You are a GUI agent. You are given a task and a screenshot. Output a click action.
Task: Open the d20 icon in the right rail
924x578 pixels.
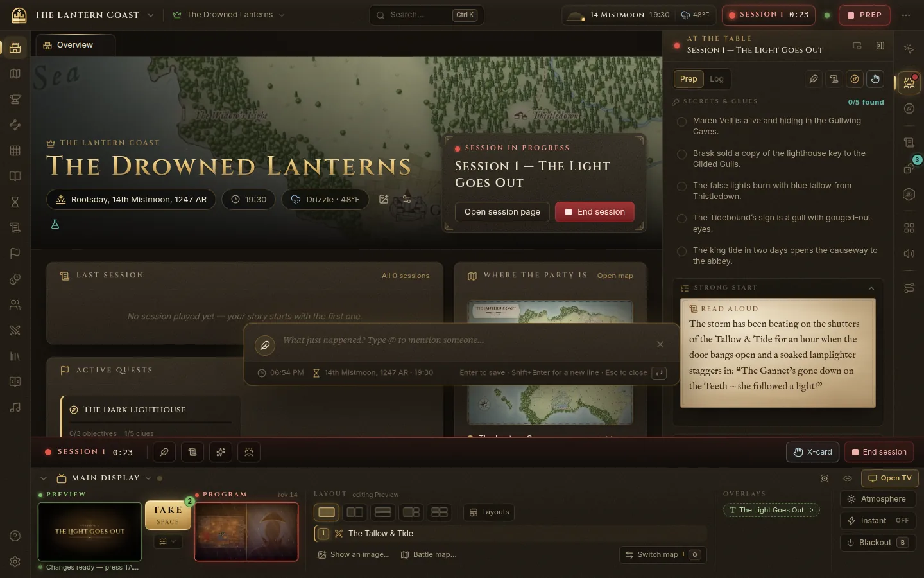coord(909,195)
